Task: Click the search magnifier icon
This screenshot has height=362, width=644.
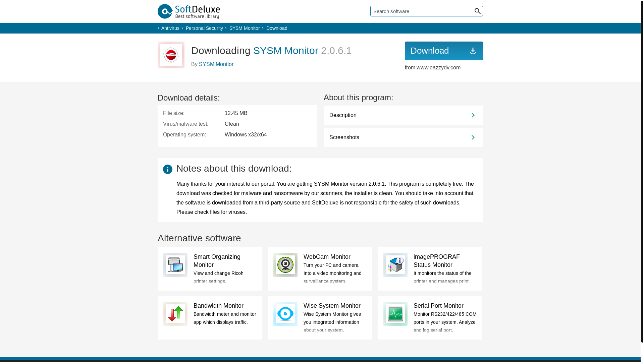Action: tap(477, 11)
